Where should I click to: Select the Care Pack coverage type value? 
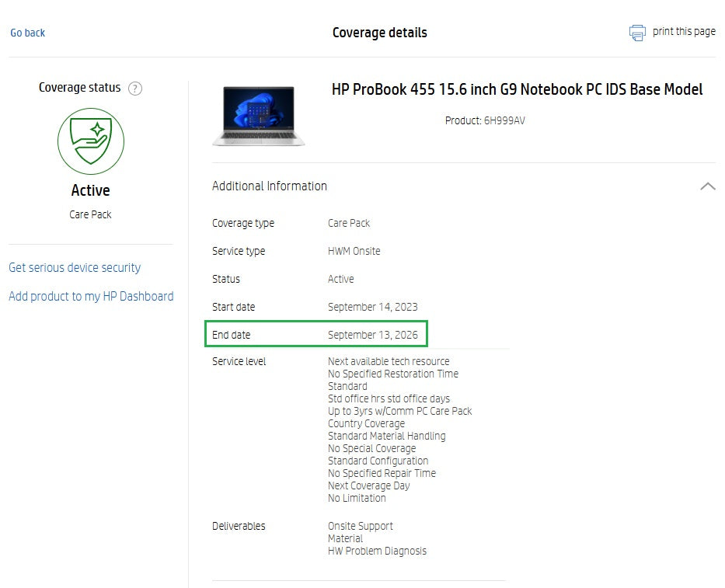tap(349, 223)
